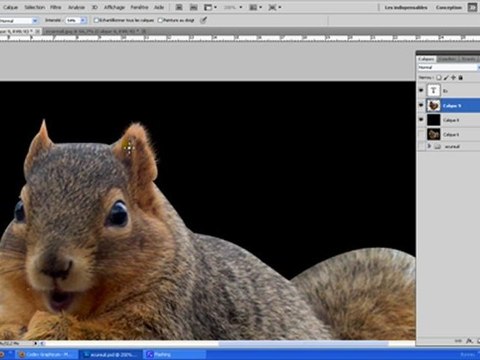Open the fx layer style icon

(x=469, y=341)
